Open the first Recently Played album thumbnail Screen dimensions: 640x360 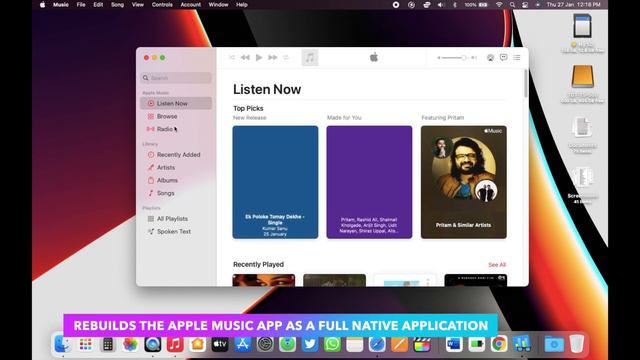pyautogui.click(x=264, y=280)
